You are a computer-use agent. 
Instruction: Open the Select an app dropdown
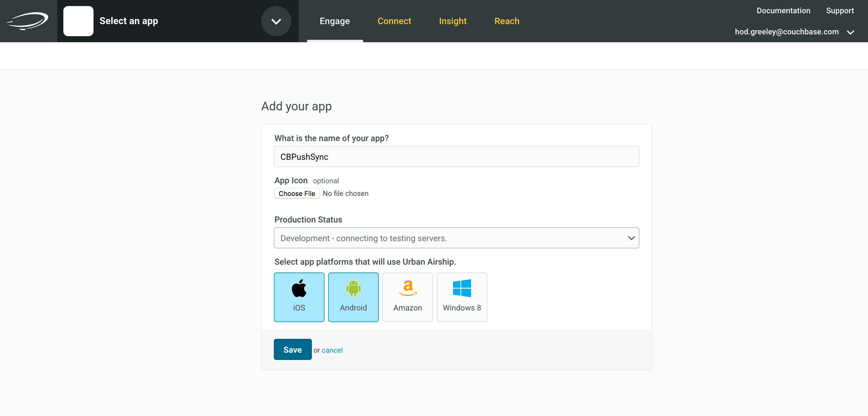pyautogui.click(x=276, y=21)
